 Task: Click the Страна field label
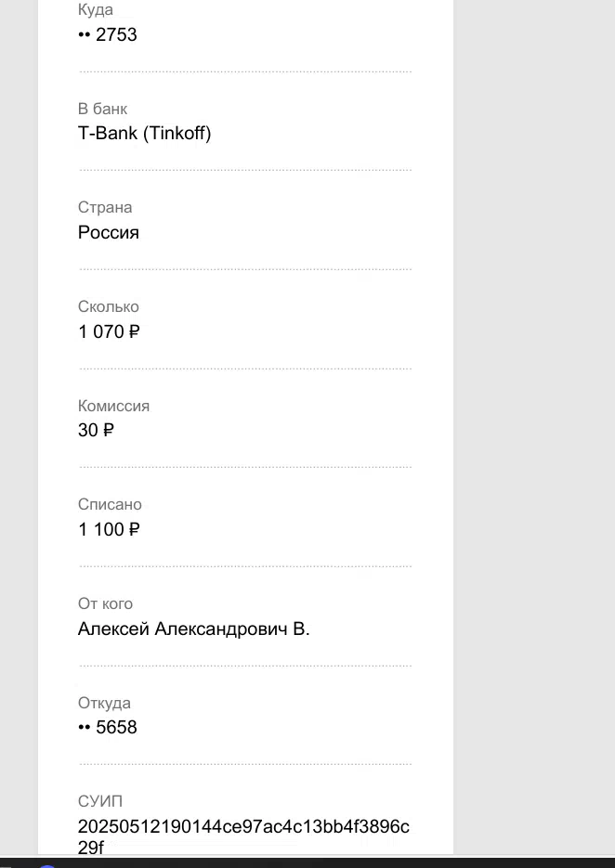click(x=105, y=208)
